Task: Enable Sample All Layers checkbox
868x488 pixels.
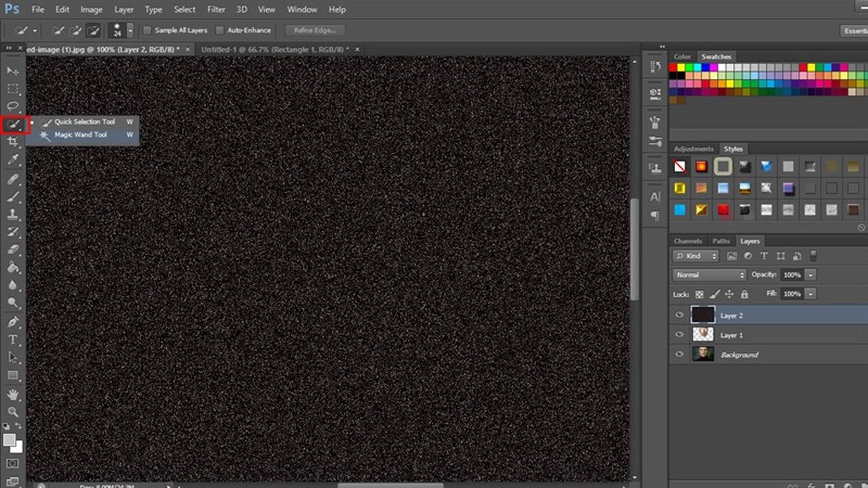Action: pos(147,30)
